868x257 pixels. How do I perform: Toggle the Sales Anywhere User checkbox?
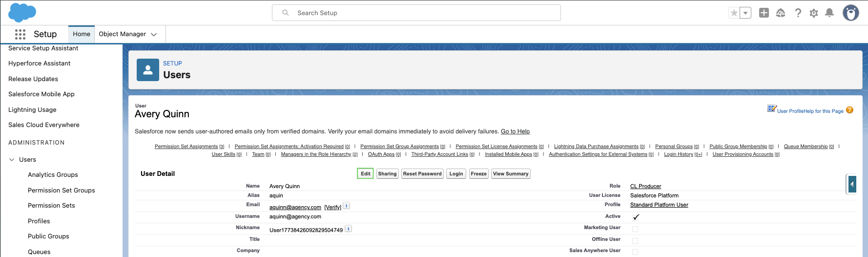click(x=635, y=252)
